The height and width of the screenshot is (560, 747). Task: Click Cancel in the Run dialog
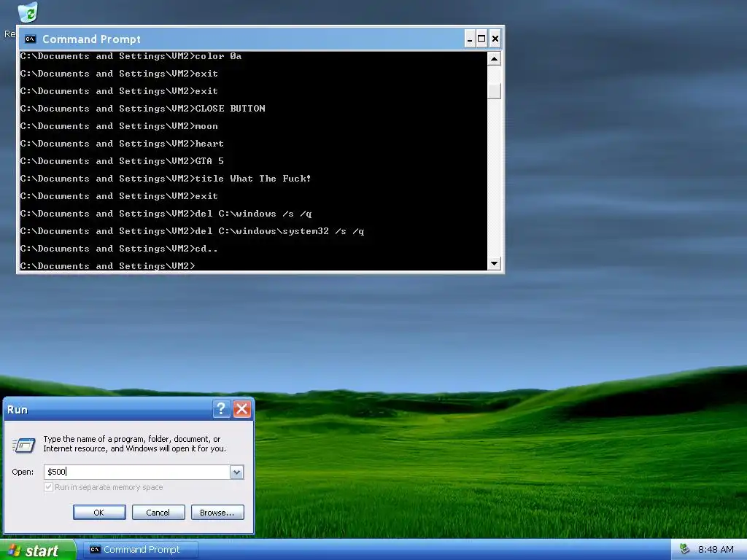pos(158,513)
